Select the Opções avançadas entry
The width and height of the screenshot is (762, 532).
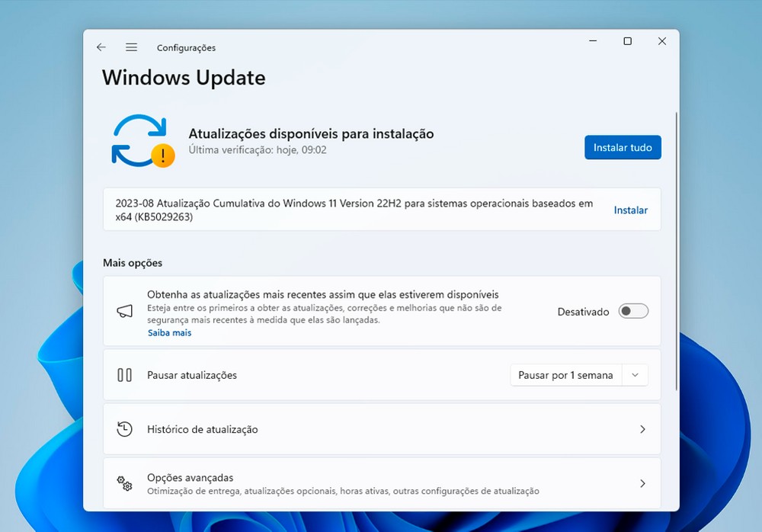[x=190, y=478]
